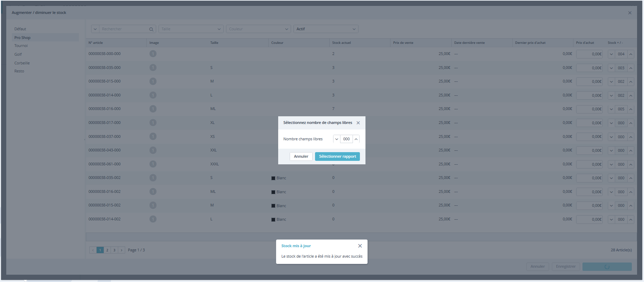
Task: Select Tournoi category in sidebar
Action: click(21, 46)
